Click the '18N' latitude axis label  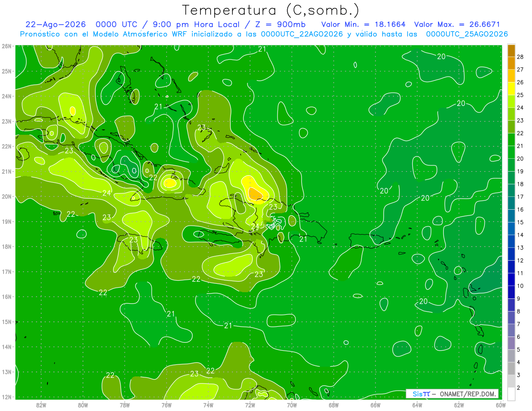[7, 247]
